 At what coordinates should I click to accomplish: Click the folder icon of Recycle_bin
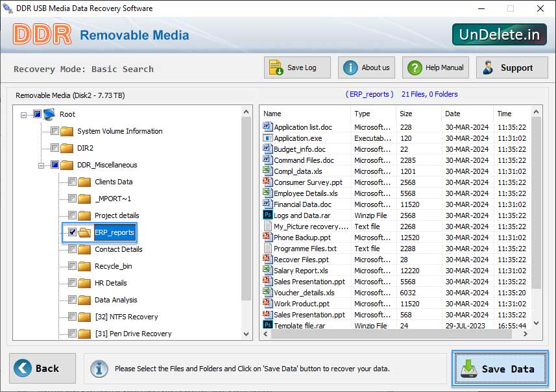click(x=84, y=266)
